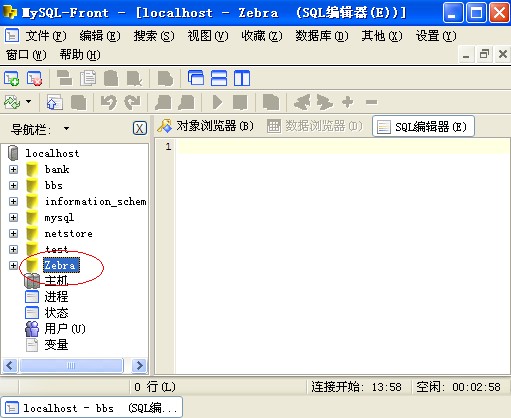The image size is (511, 418).
Task: Click the greyed plus icon in toolbar
Action: (348, 102)
